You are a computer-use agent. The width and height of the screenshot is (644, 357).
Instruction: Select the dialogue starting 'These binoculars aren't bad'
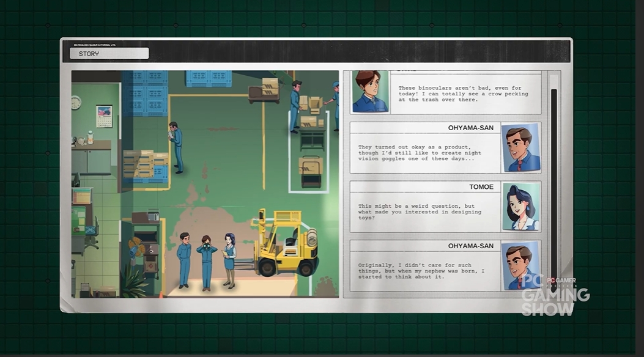(x=463, y=94)
